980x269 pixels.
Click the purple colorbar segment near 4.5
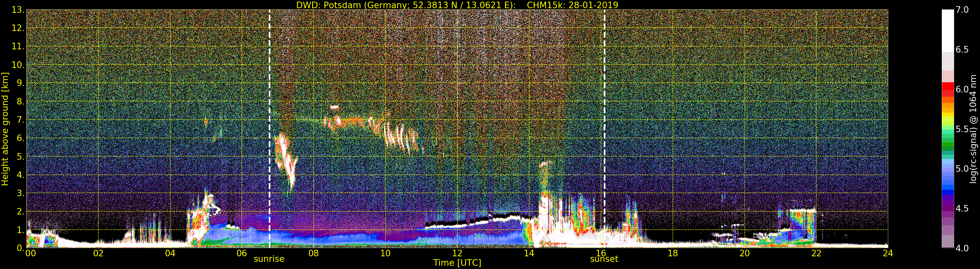click(948, 209)
